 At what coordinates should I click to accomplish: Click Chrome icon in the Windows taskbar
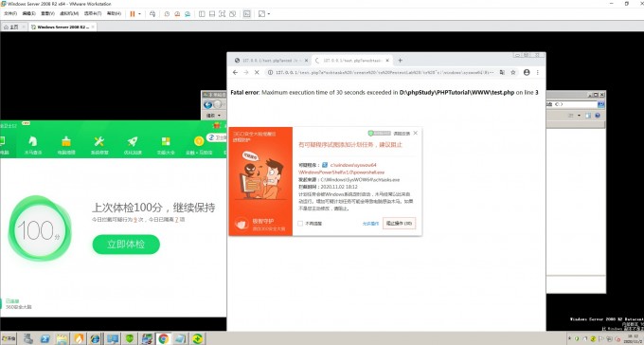pos(163,338)
